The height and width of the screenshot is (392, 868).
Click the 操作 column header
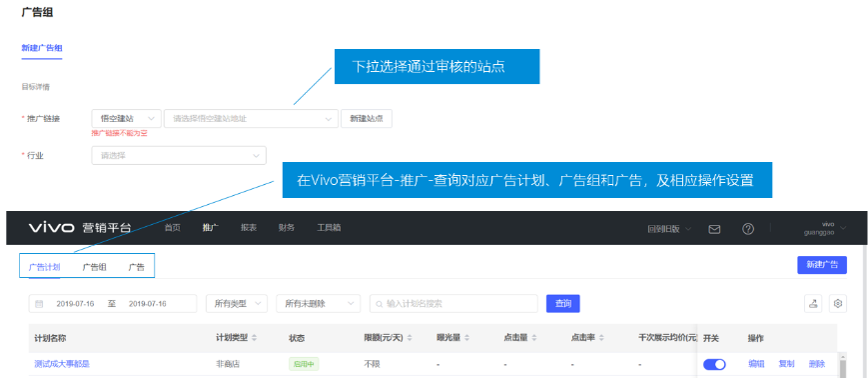755,338
